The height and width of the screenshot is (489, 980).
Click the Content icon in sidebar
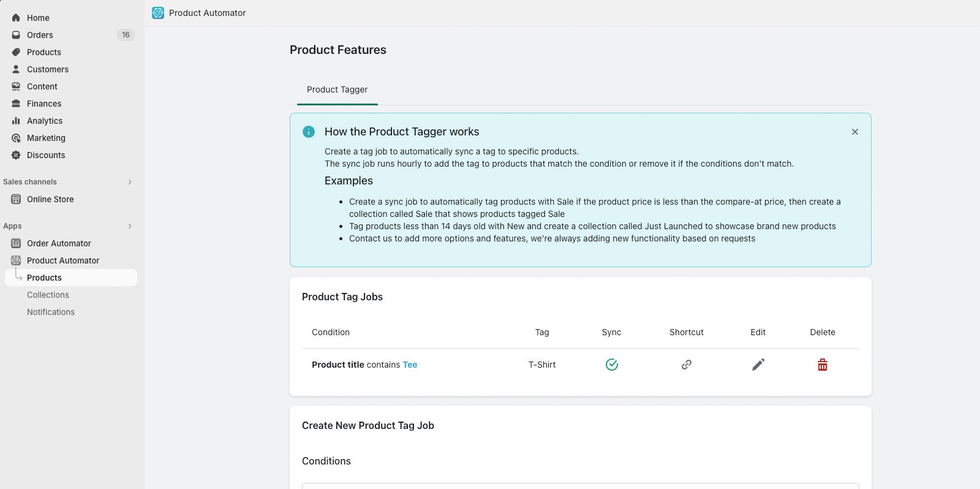point(16,86)
